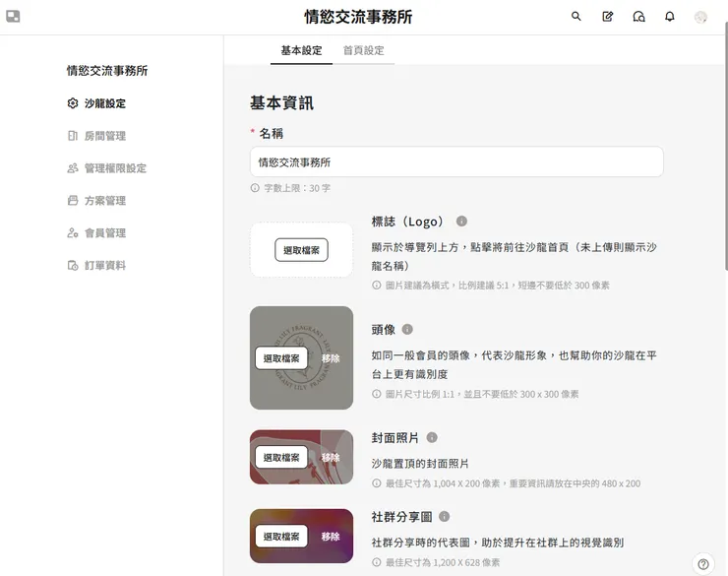728x576 pixels.
Task: Click 選取檔案 for the Logo upload
Action: pos(301,250)
